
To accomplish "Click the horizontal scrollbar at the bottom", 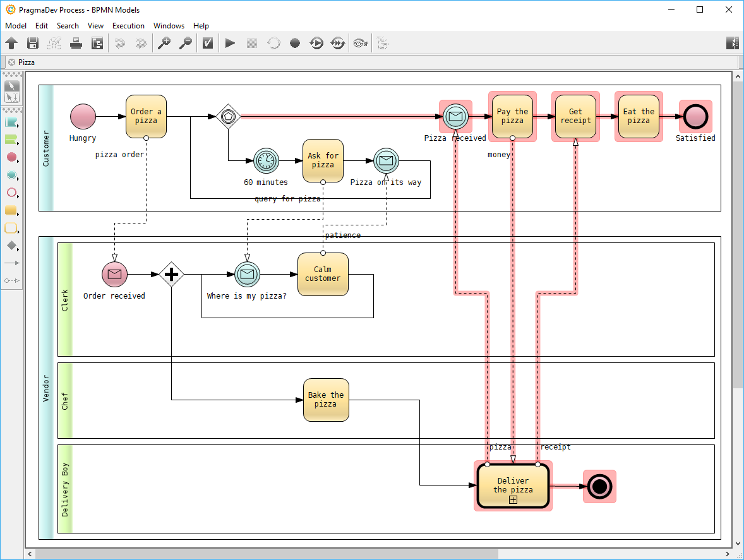I will (265, 554).
